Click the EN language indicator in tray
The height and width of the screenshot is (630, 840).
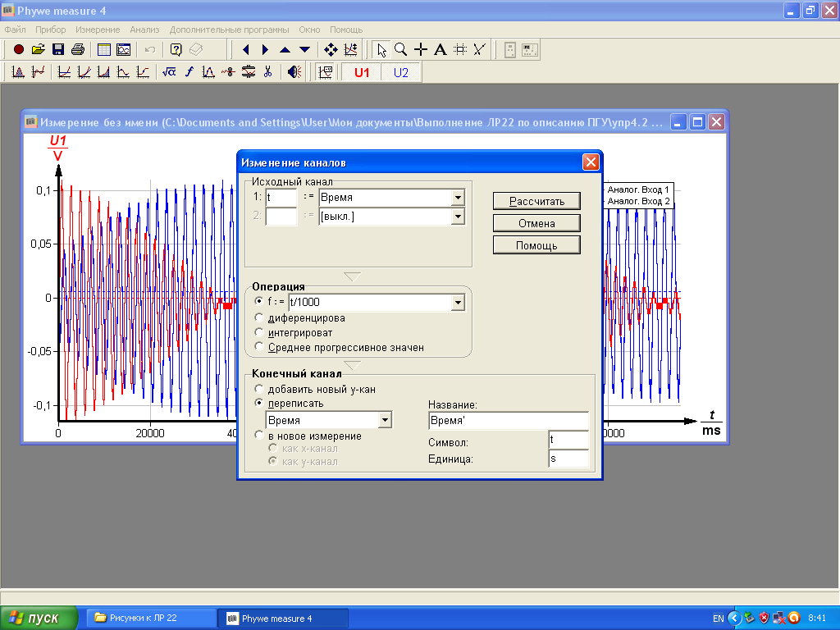coord(718,619)
